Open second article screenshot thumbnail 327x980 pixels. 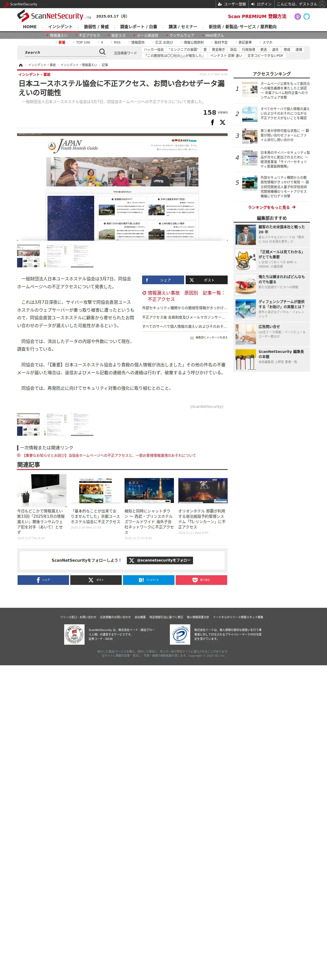tap(55, 256)
